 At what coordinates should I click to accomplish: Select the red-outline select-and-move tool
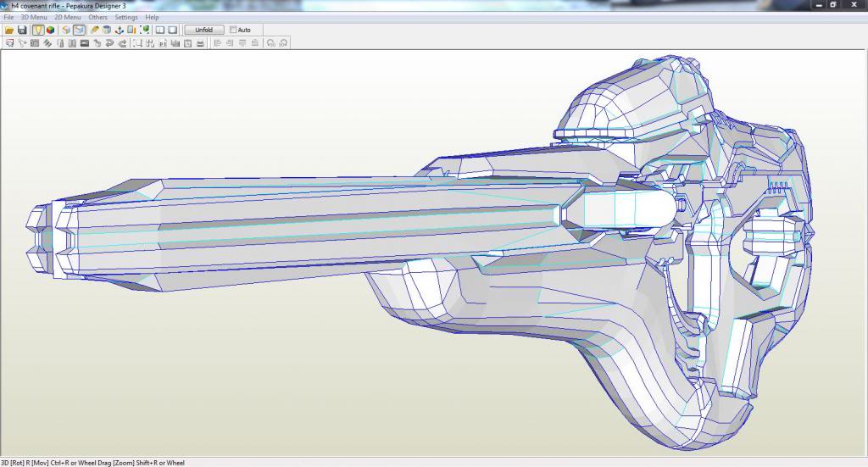point(10,43)
